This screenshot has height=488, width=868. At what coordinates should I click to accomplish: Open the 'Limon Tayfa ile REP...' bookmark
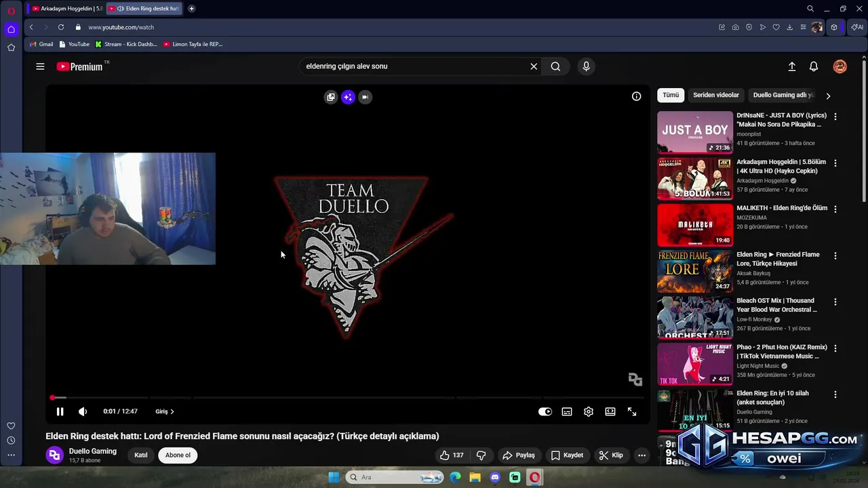pos(193,44)
